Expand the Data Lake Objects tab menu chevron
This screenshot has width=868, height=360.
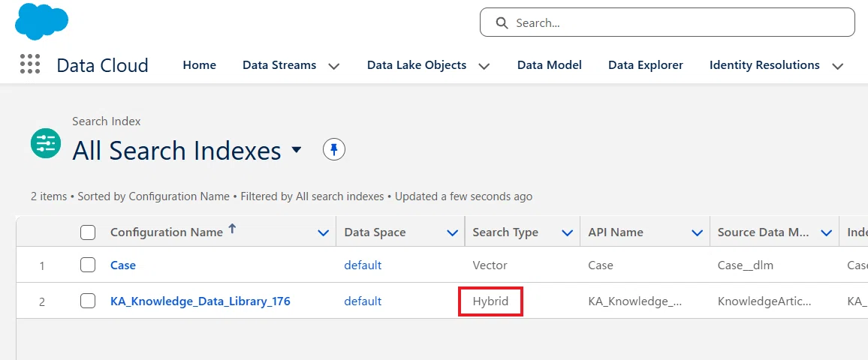click(484, 66)
